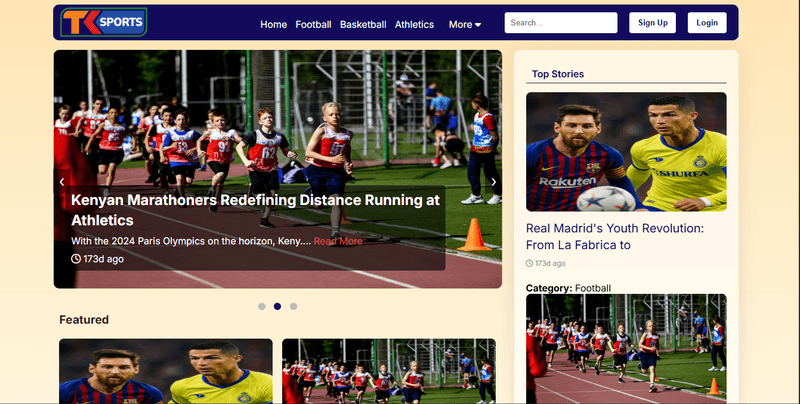The image size is (800, 404).
Task: Click the Category: Football label
Action: (568, 288)
